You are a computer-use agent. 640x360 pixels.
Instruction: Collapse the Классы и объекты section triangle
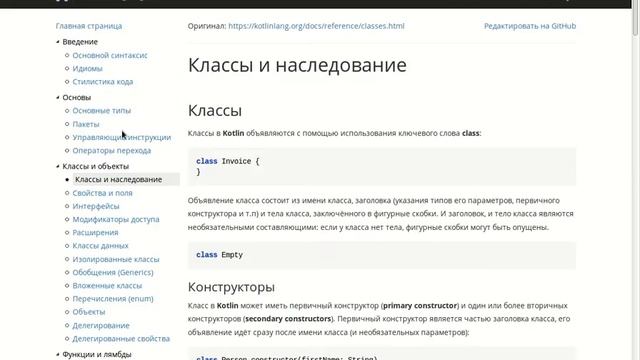pos(58,166)
